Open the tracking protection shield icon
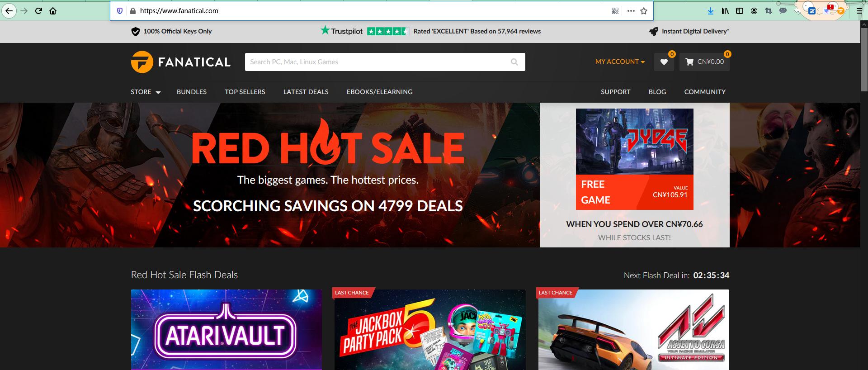 120,11
